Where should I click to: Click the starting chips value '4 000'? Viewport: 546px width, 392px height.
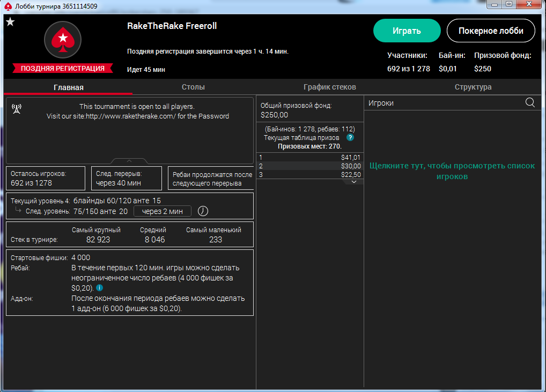click(81, 257)
